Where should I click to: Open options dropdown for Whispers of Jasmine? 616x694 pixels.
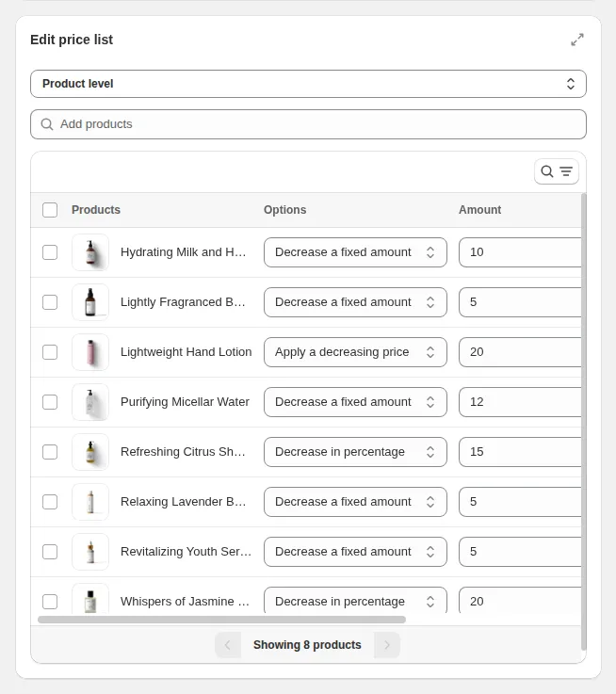pyautogui.click(x=355, y=600)
